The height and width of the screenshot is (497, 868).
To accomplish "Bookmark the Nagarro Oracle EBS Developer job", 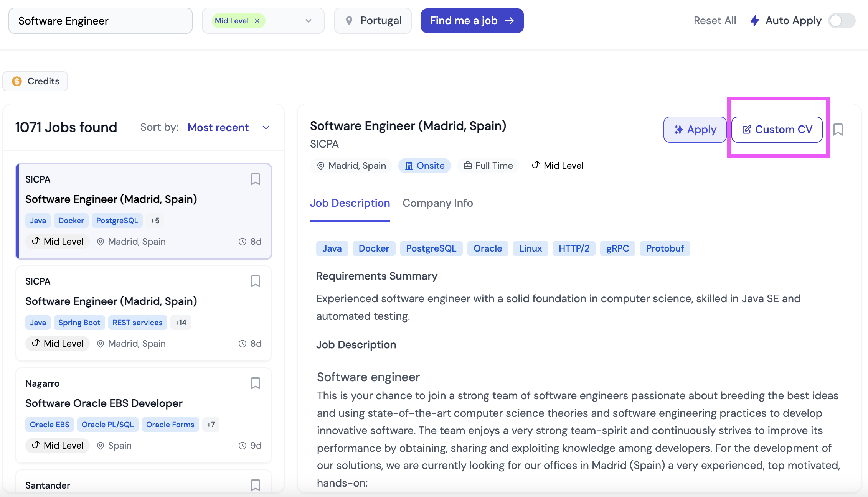I will (x=256, y=383).
